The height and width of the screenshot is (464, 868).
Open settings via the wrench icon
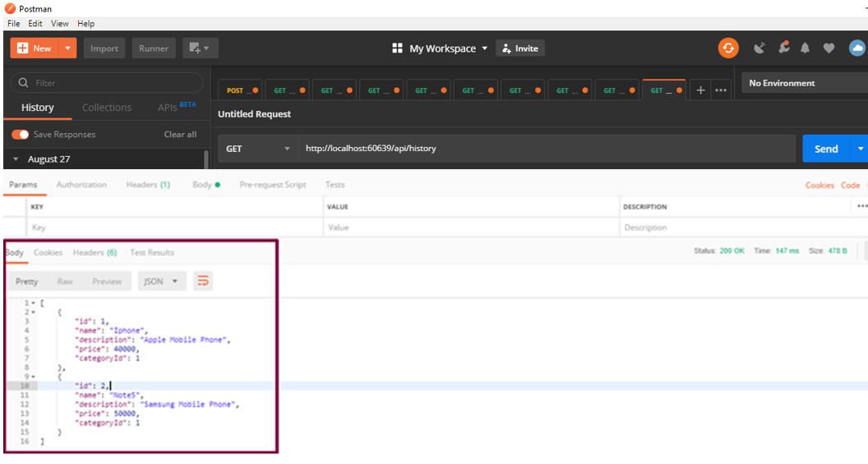pos(783,48)
